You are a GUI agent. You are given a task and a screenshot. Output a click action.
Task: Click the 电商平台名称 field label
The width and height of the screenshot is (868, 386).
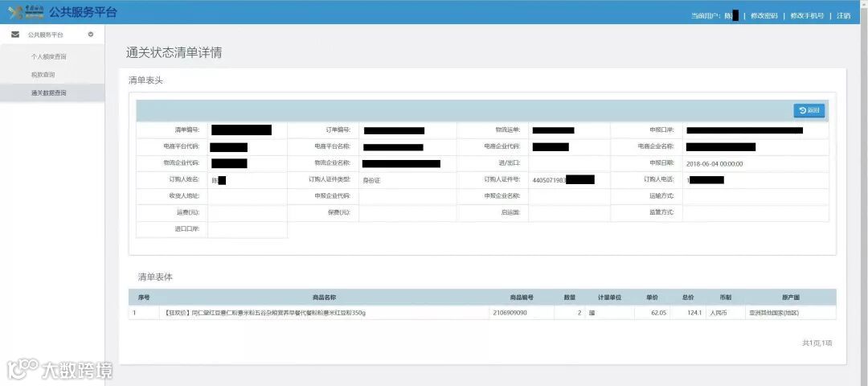[332, 146]
